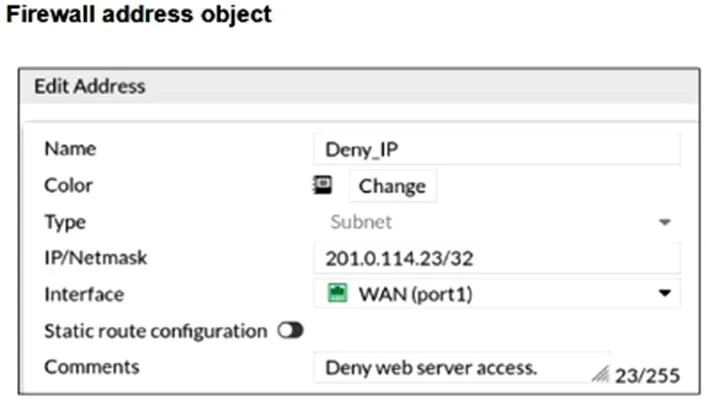
Task: Click the IP/Netmask field label
Action: point(95,258)
